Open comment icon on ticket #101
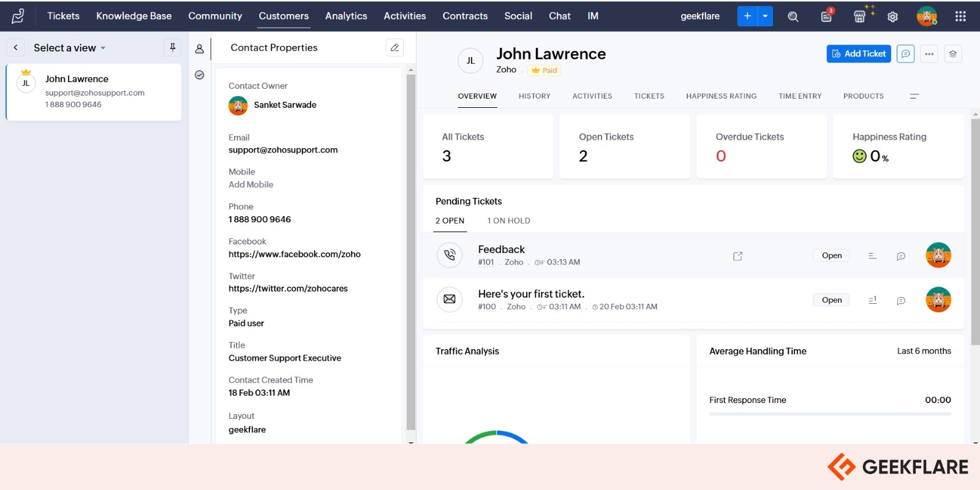 tap(901, 256)
